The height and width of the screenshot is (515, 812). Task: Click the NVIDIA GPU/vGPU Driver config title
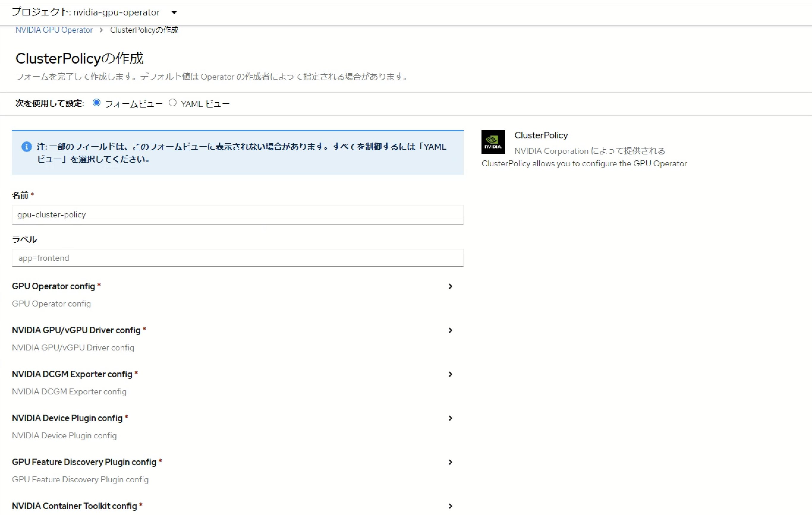tap(76, 330)
